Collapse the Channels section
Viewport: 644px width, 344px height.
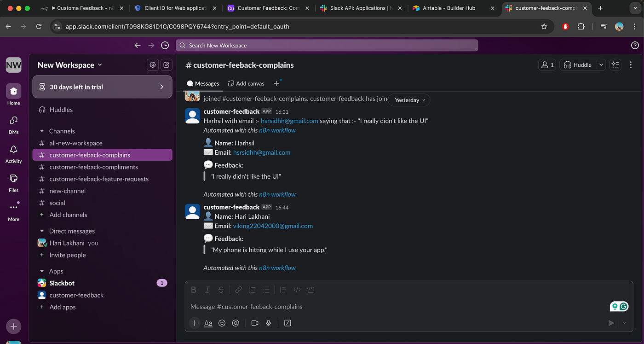tap(42, 131)
